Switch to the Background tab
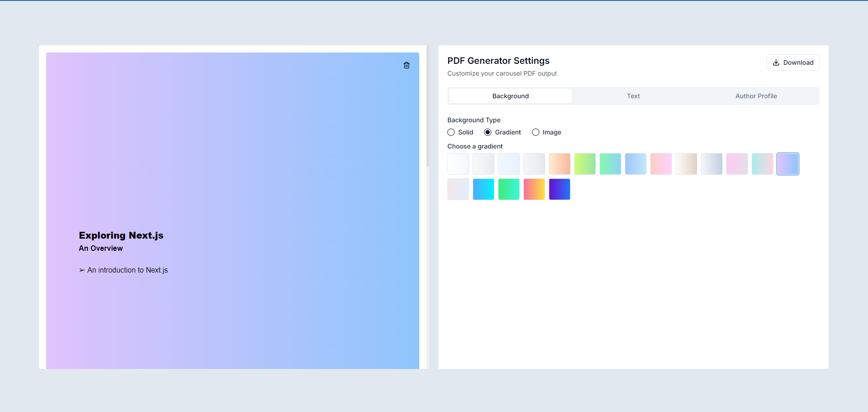868x412 pixels. click(x=510, y=96)
